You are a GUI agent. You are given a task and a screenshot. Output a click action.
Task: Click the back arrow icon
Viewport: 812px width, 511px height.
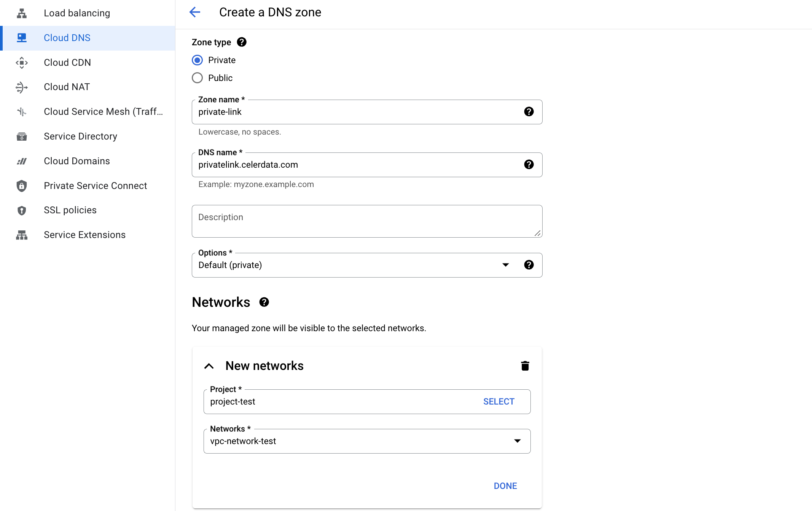195,12
